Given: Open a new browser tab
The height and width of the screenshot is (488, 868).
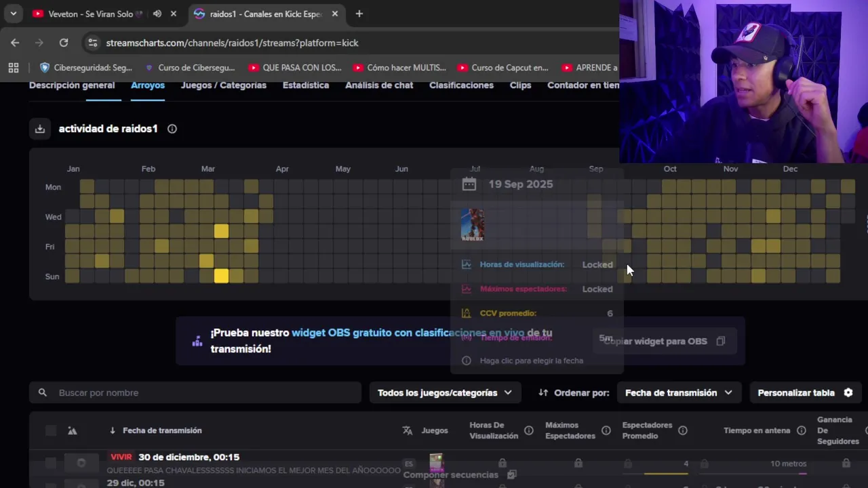Looking at the screenshot, I should (359, 14).
